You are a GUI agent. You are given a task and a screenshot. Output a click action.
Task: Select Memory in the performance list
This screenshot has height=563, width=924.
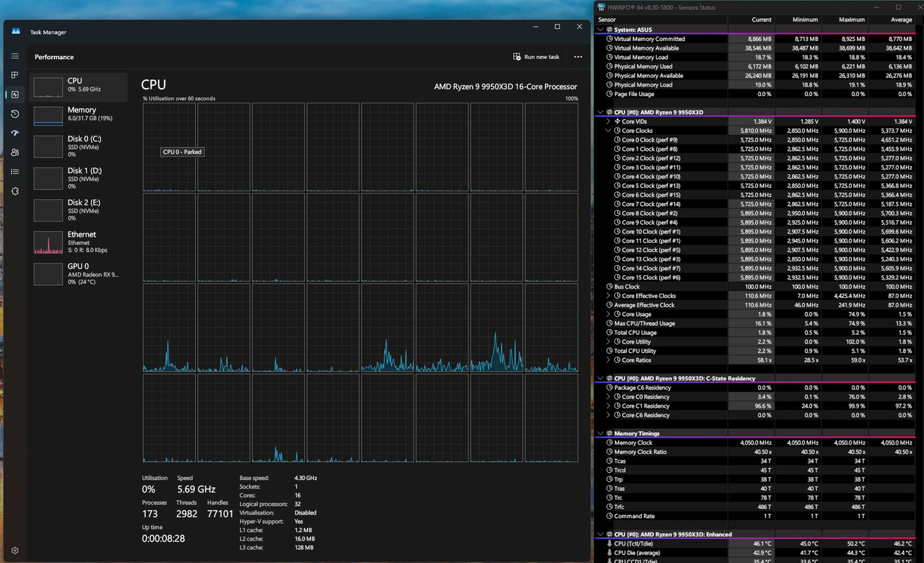78,114
